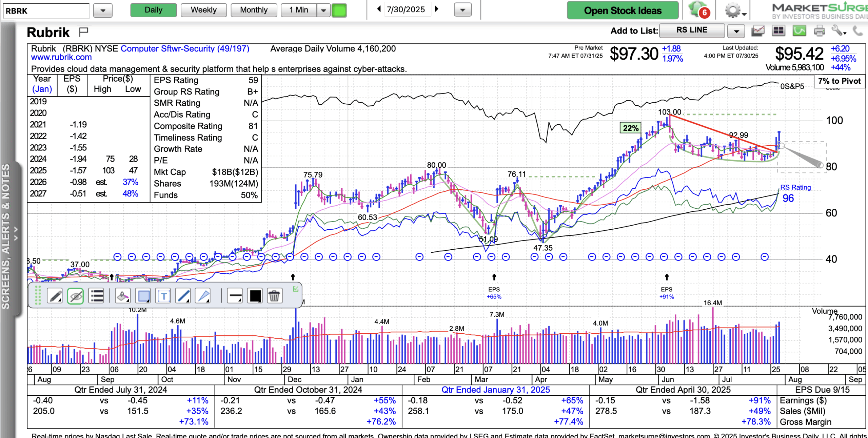Switch to the Monthly chart tab
The image size is (868, 438).
tap(254, 10)
